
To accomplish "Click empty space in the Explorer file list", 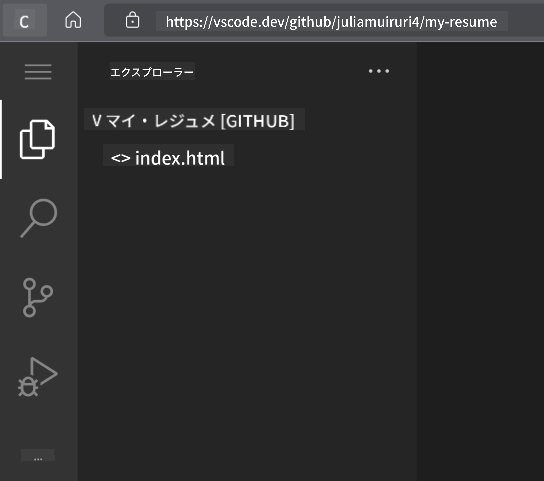I will tap(247, 312).
